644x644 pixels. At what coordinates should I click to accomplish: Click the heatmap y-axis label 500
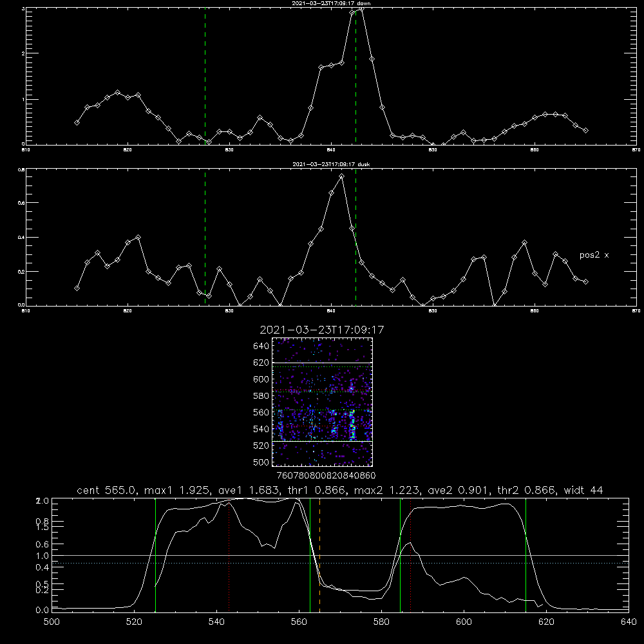[x=261, y=462]
